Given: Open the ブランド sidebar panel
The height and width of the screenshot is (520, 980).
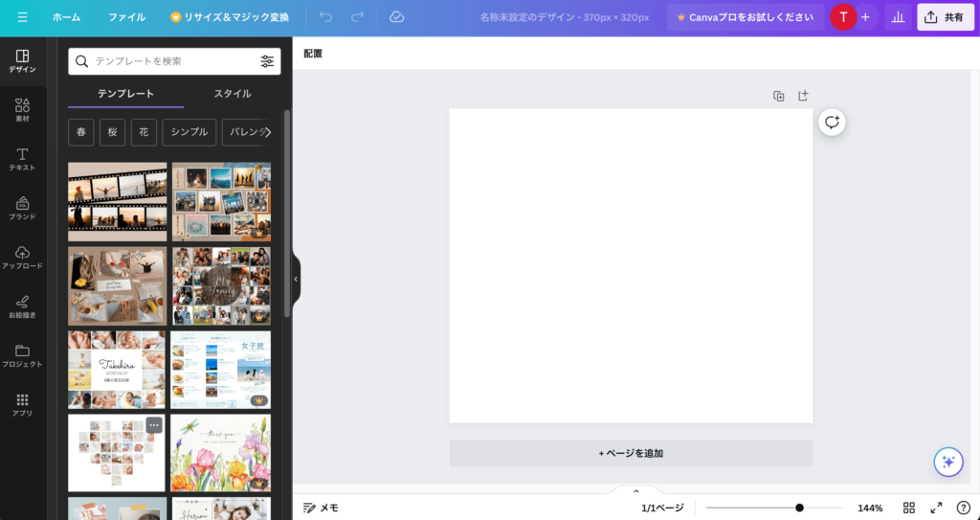Looking at the screenshot, I should pos(23,209).
